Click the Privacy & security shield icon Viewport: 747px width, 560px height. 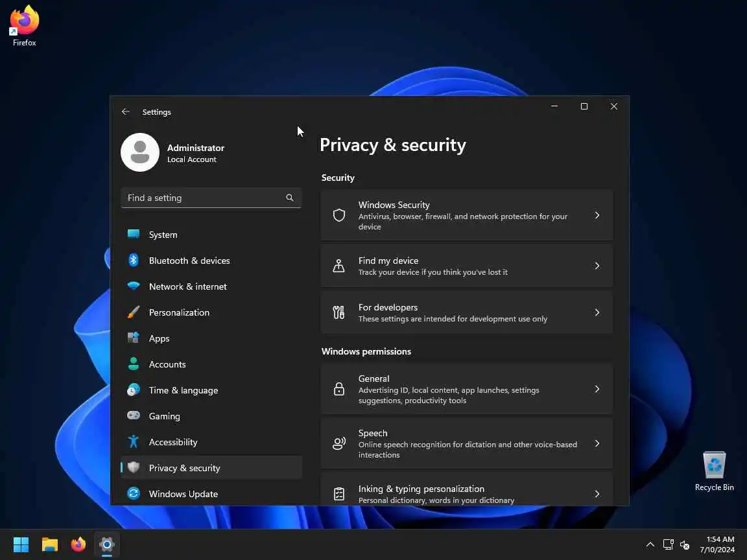click(134, 467)
